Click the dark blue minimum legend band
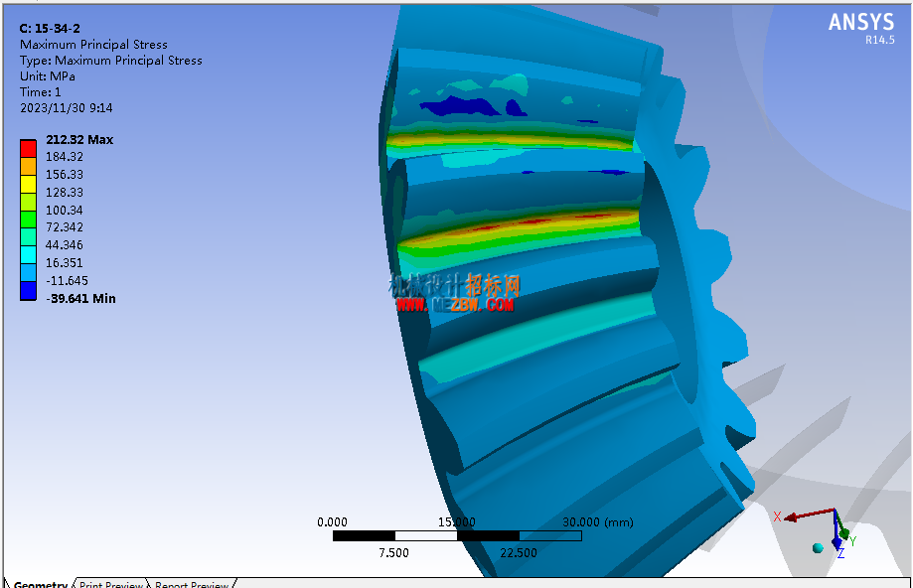Image resolution: width=913 pixels, height=588 pixels. [28, 291]
